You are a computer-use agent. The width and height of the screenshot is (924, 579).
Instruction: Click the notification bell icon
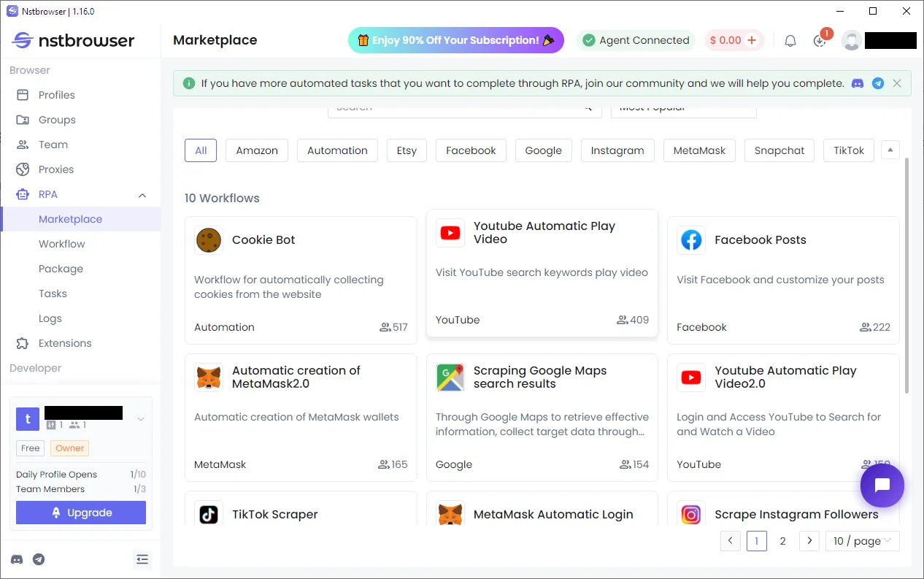pyautogui.click(x=790, y=41)
